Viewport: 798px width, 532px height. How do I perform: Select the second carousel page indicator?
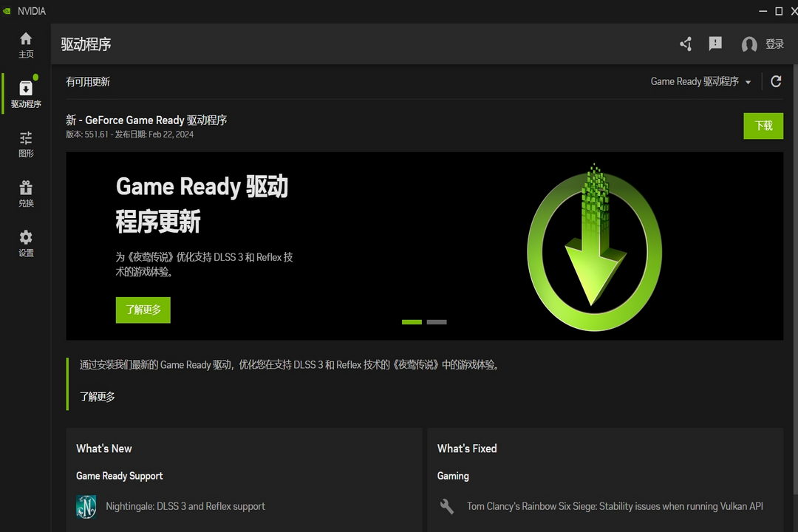437,322
